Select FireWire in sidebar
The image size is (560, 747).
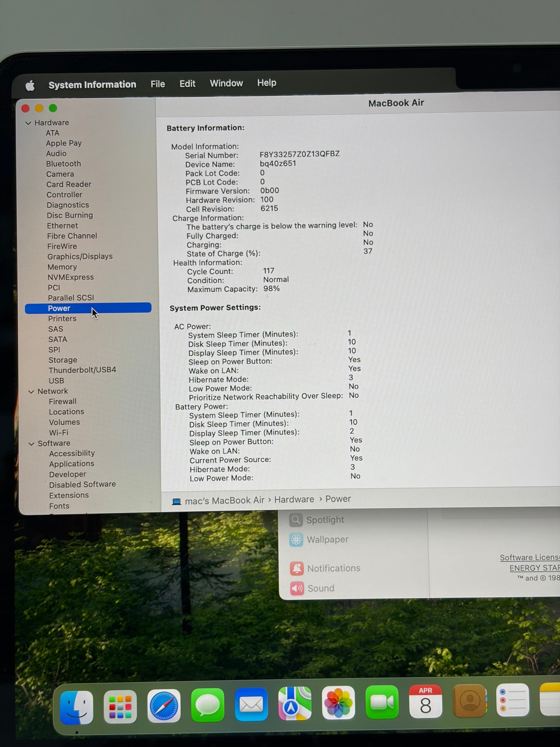[x=62, y=246]
